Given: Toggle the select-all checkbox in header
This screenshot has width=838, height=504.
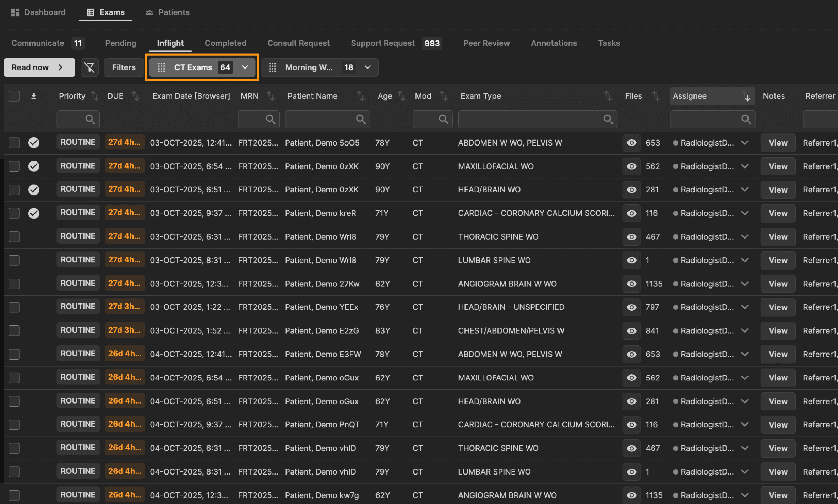Looking at the screenshot, I should click(14, 96).
